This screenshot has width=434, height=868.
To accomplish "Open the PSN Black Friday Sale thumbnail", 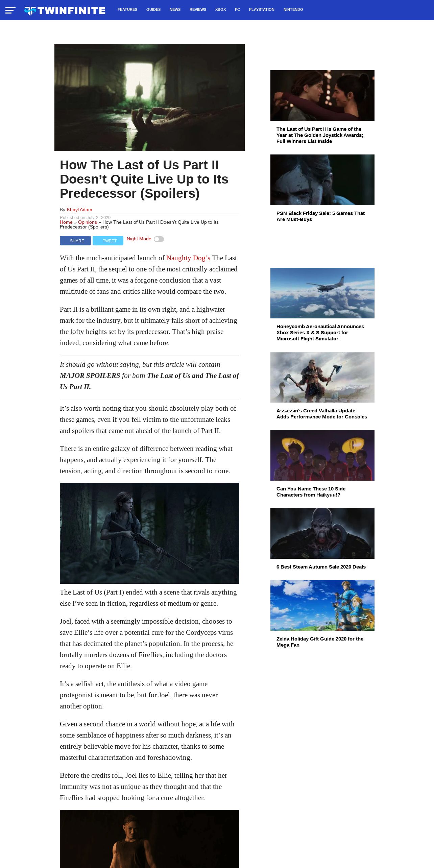I will pos(322,180).
